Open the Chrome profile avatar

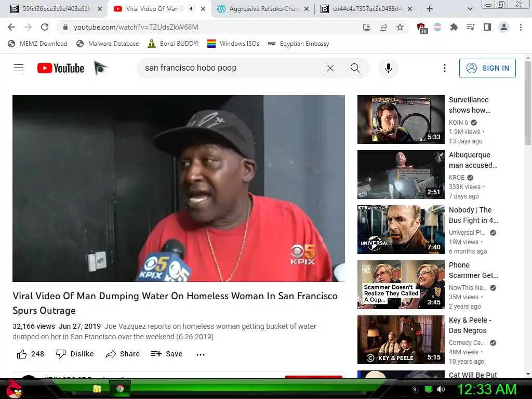[504, 27]
